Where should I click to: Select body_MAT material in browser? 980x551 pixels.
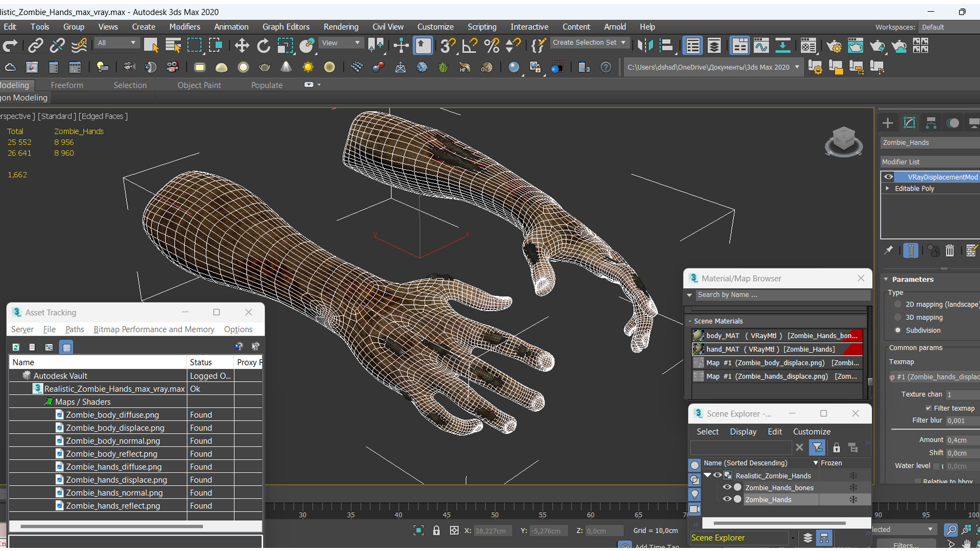coord(777,336)
